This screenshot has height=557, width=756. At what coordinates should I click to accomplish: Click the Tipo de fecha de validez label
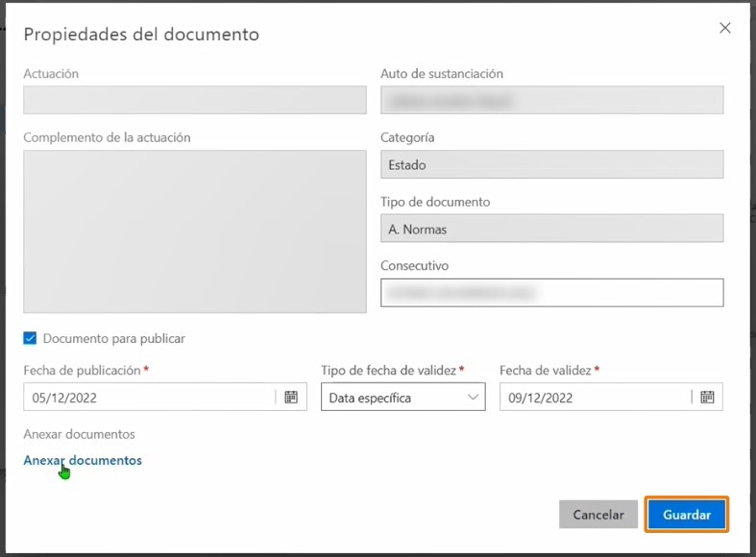point(389,370)
